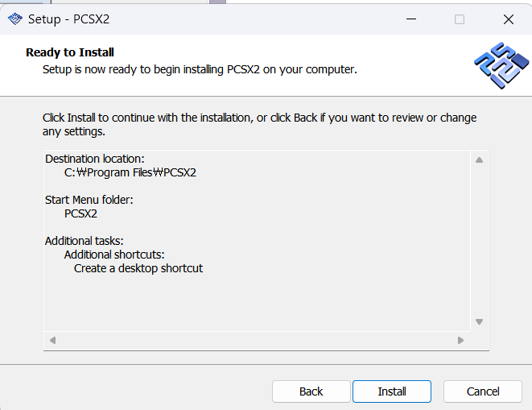Click the 'Setup - PCSX2' window title
This screenshot has width=532, height=410.
[x=69, y=19]
